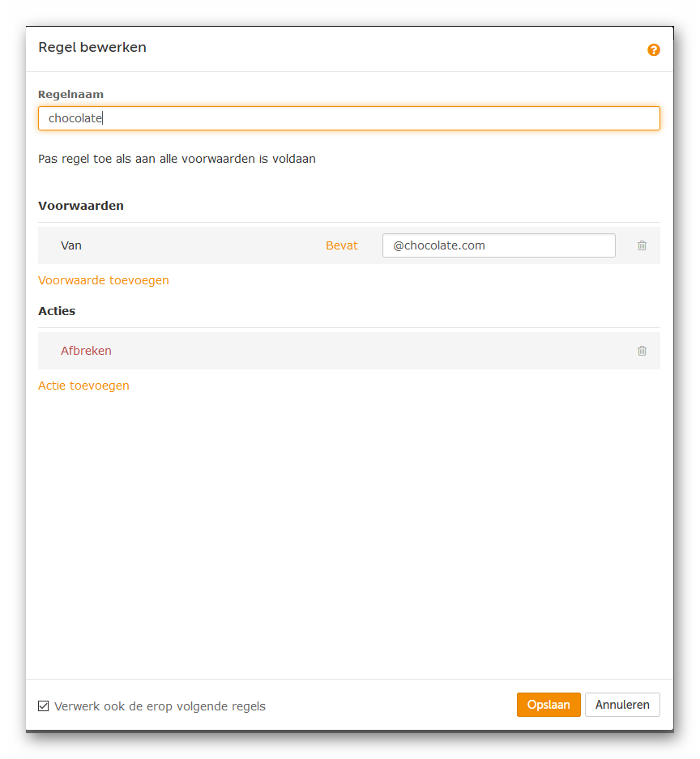Click the 'Regel bewerken' dialog title
This screenshot has height=759, width=700.
point(92,48)
